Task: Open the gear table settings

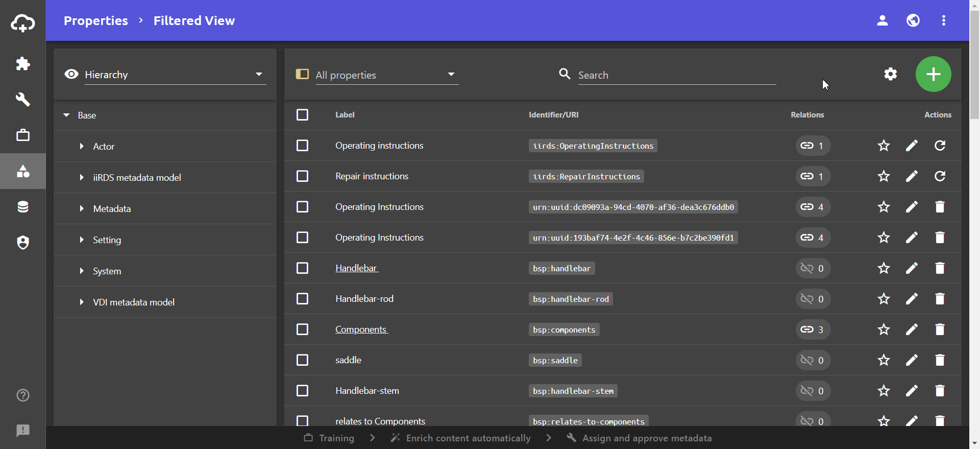Action: [x=891, y=74]
